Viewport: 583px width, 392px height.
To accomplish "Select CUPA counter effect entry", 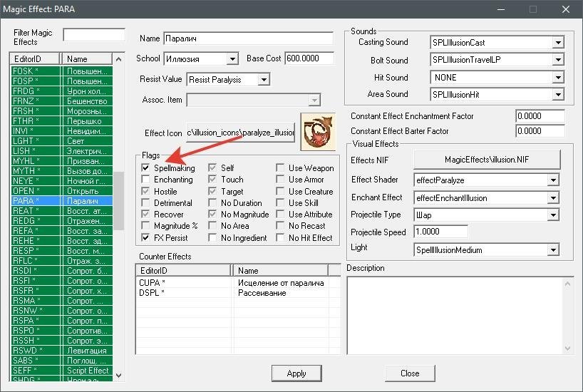I will (184, 283).
